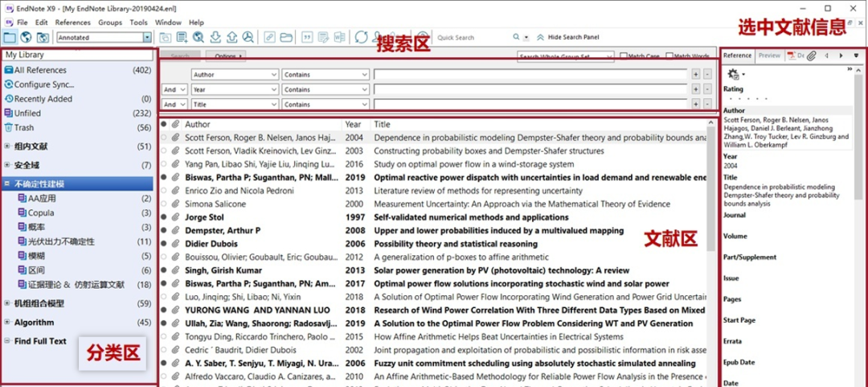The image size is (868, 387).
Task: Click the next-tab right arrow in Reference panel
Action: pyautogui.click(x=841, y=56)
